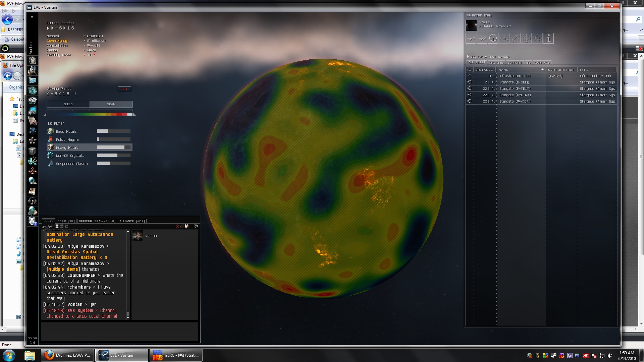Switch to the Alliance [402] chat tab
The height and width of the screenshot is (362, 644).
[x=132, y=221]
